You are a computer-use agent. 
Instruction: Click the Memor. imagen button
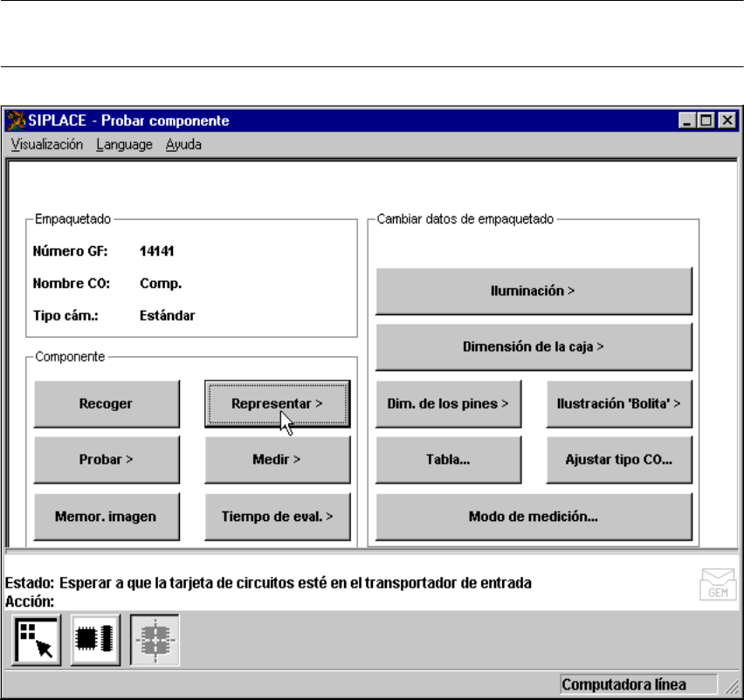pos(107,515)
